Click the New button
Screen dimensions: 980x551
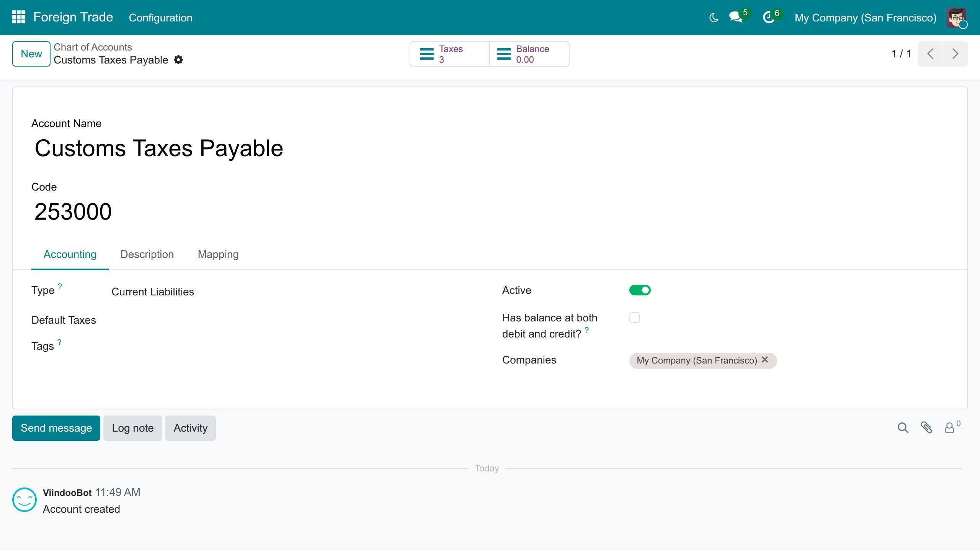(x=31, y=54)
